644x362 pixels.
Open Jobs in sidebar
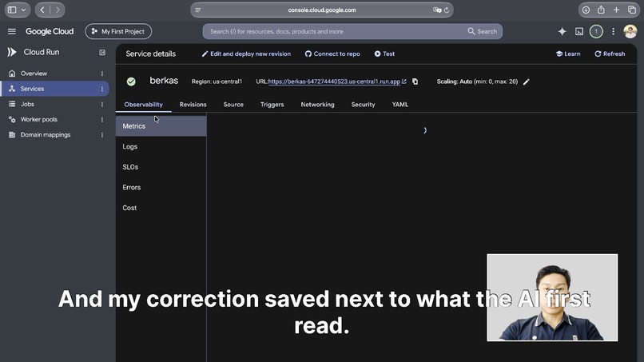point(27,104)
